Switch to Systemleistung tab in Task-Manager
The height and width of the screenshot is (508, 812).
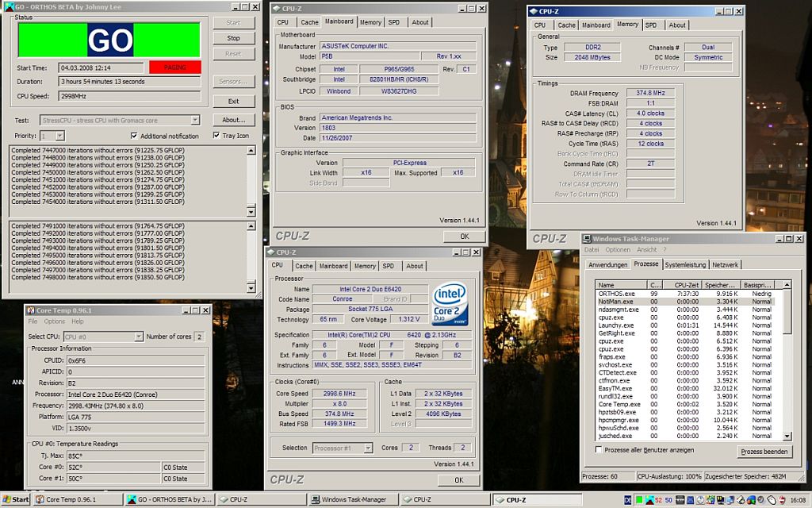pyautogui.click(x=685, y=264)
